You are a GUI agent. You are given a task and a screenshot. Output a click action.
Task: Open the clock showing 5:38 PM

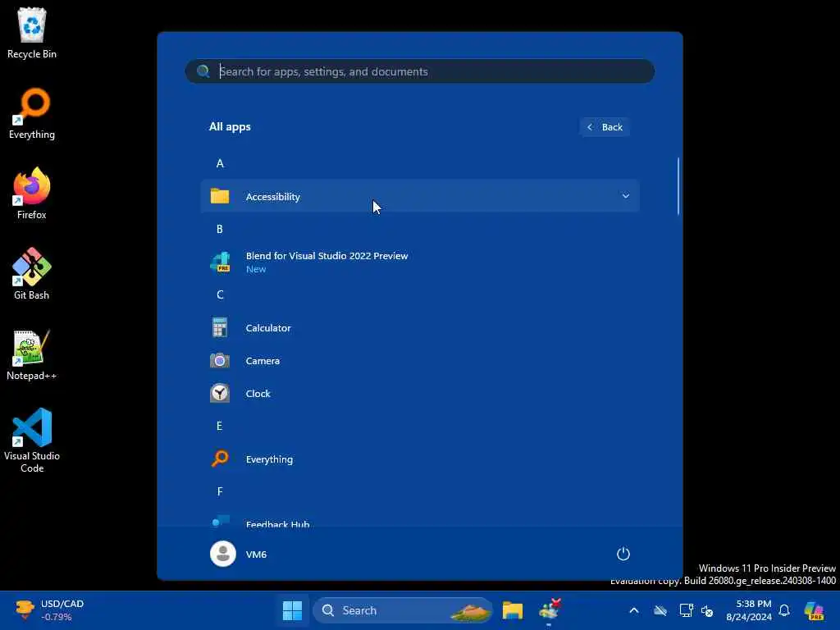click(749, 610)
